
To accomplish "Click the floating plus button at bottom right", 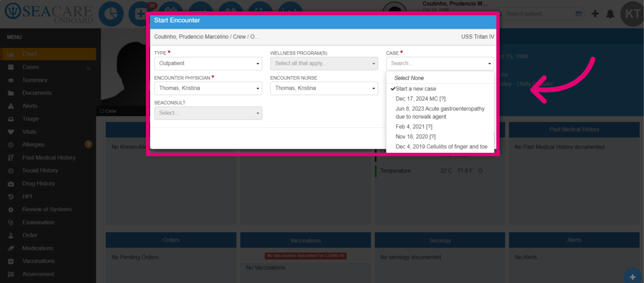I will click(x=633, y=277).
